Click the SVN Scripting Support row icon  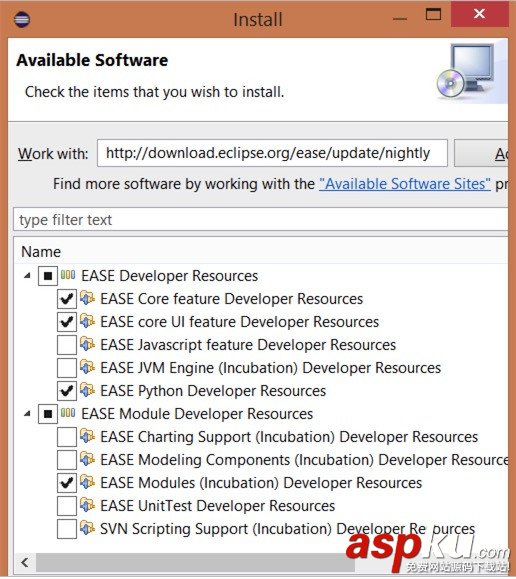[88, 528]
